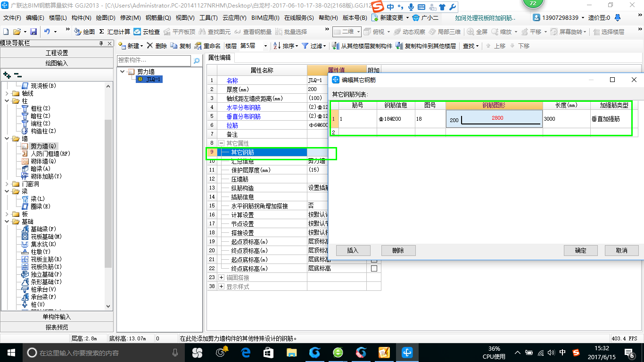Image resolution: width=644 pixels, height=362 pixels.
Task: Select JLQ-1 in the component list
Action: pos(149,79)
